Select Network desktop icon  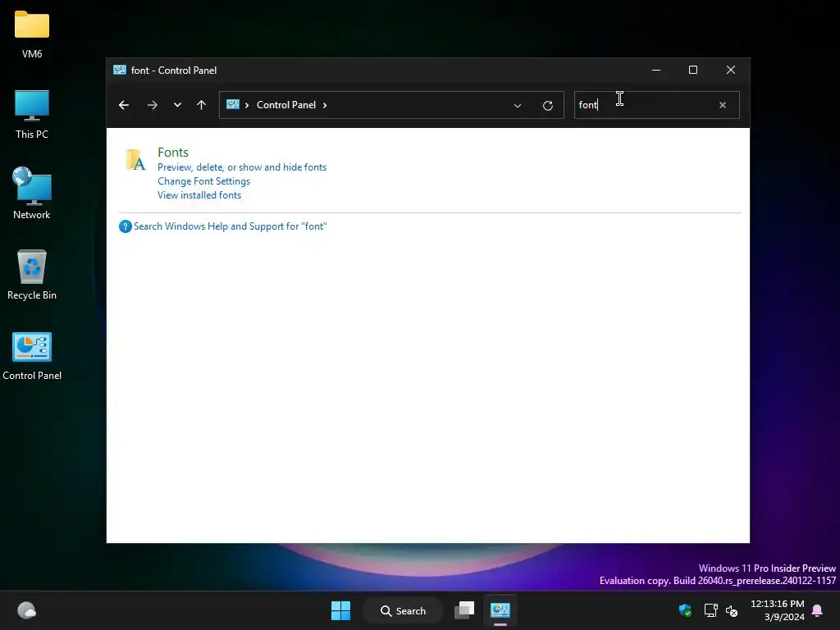(32, 194)
